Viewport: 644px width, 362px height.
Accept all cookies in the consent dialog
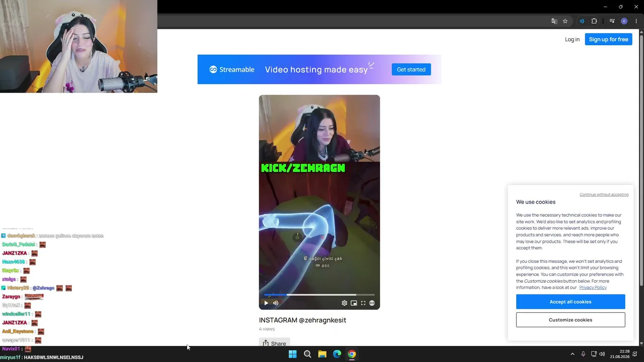click(571, 302)
